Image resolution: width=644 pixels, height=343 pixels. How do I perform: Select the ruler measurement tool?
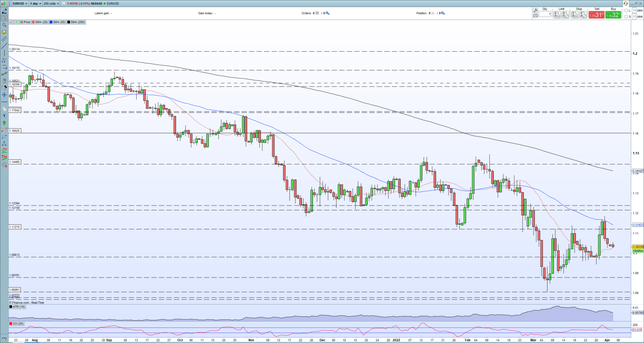pos(4,39)
